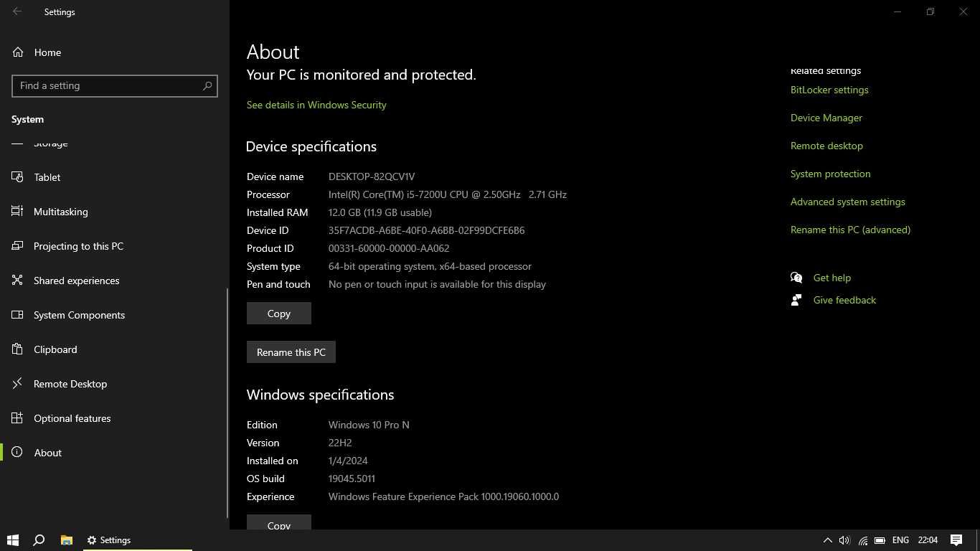
Task: Select Product ID 00331-60000-00000-AA062
Action: coord(389,248)
